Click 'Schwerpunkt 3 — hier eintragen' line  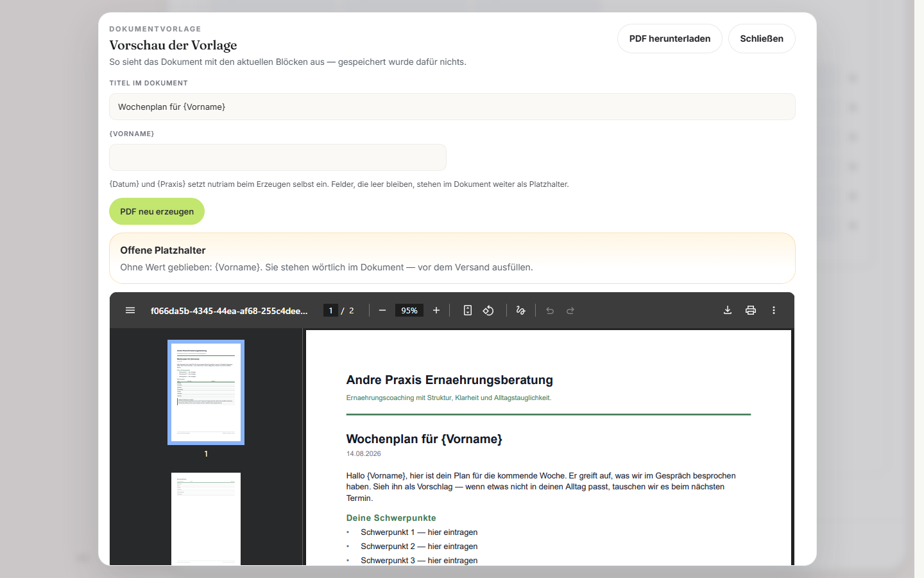click(419, 561)
